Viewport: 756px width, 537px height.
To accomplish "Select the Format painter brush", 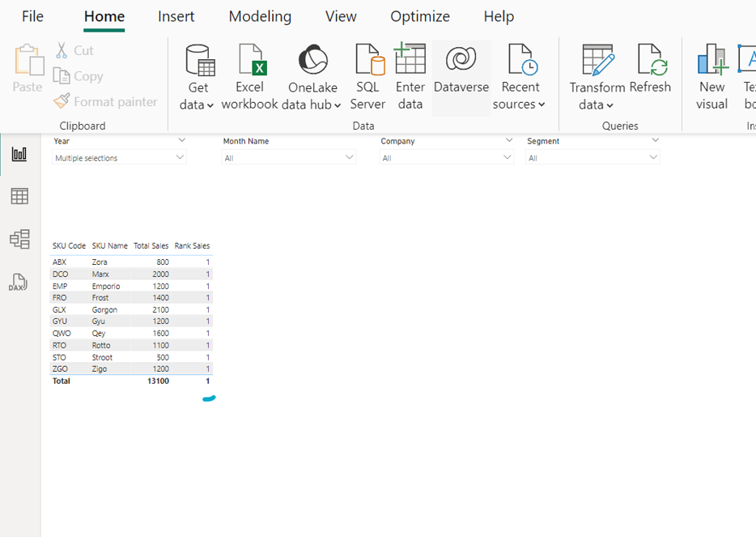I will 62,100.
